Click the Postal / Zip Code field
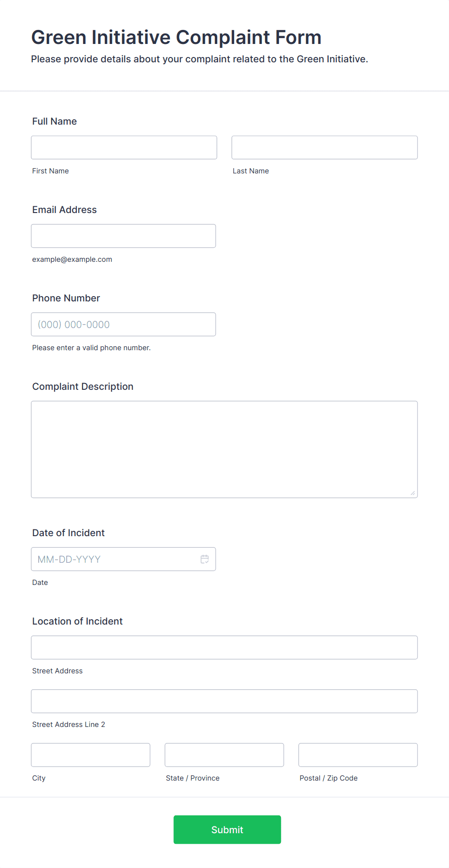Viewport: 449px width, 868px height. (x=358, y=754)
